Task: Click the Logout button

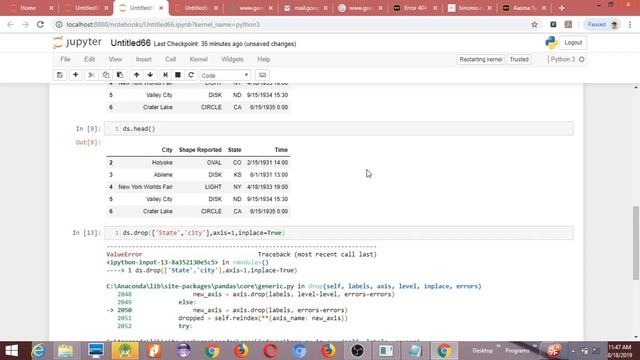Action: pos(573,42)
